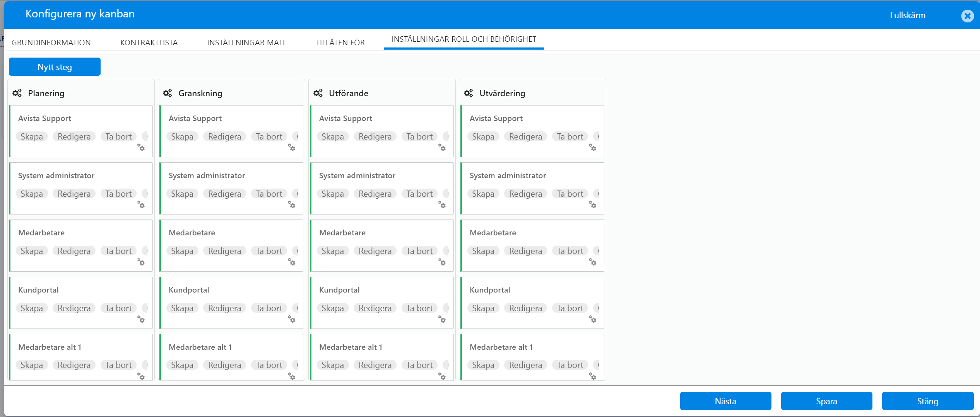Click gear icon on System administrator card in Utförande
Viewport: 980px width, 417px height.
click(442, 205)
